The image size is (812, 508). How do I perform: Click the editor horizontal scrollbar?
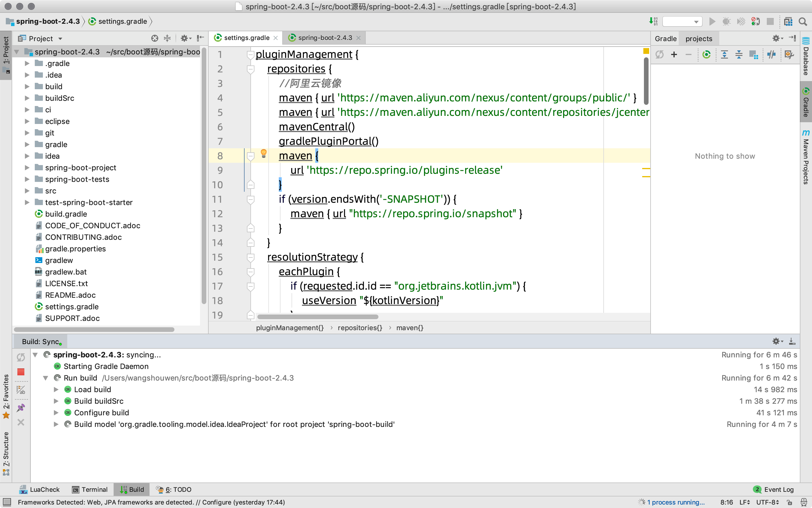point(318,317)
